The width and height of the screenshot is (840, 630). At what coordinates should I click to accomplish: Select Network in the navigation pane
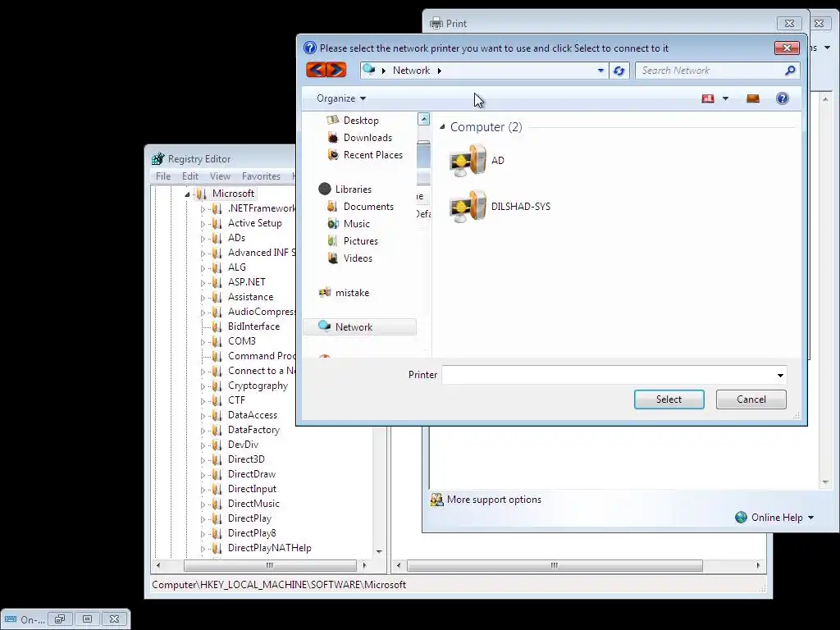[x=359, y=326]
